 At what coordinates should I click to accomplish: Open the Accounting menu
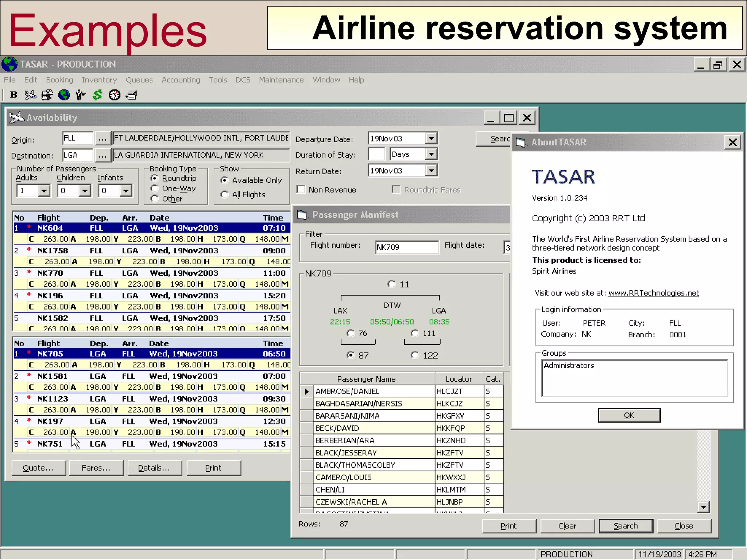point(181,80)
